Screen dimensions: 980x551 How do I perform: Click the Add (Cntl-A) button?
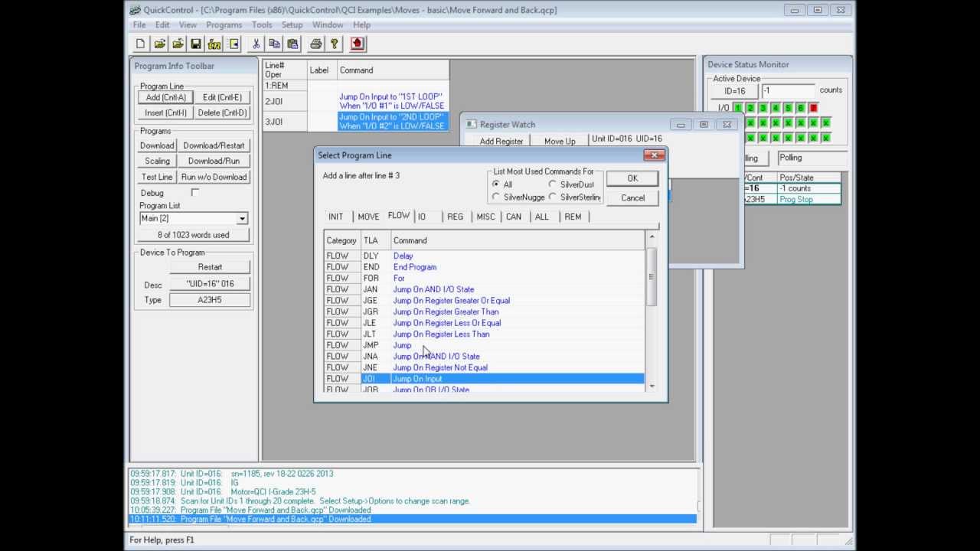(x=165, y=97)
